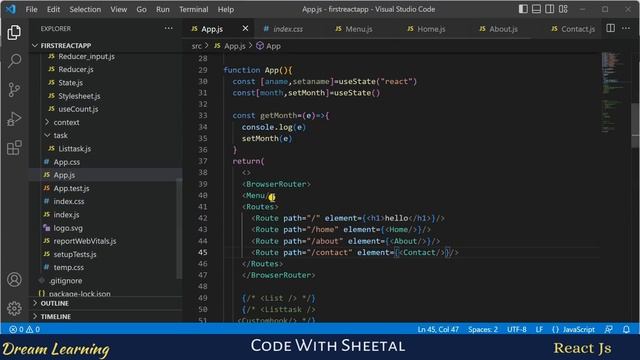This screenshot has height=360, width=640.
Task: Open logo.svg in the explorer
Action: pyautogui.click(x=68, y=228)
